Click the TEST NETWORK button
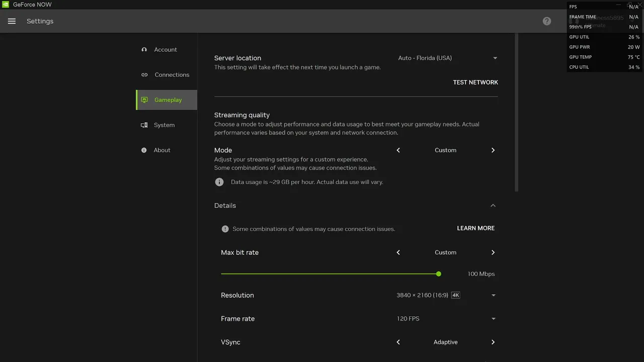 tap(475, 82)
